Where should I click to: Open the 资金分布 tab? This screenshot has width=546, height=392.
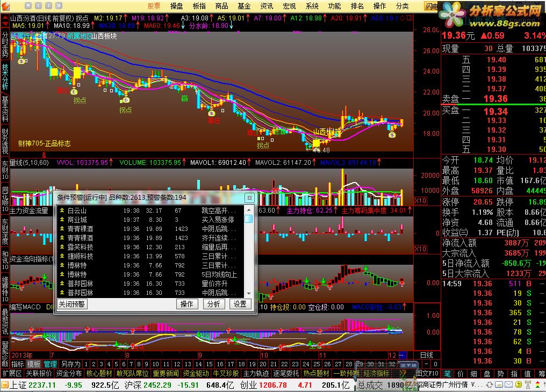pyautogui.click(x=69, y=374)
